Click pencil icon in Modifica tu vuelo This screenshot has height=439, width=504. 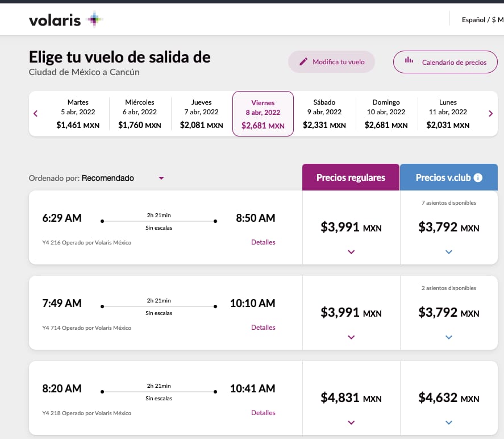click(303, 61)
